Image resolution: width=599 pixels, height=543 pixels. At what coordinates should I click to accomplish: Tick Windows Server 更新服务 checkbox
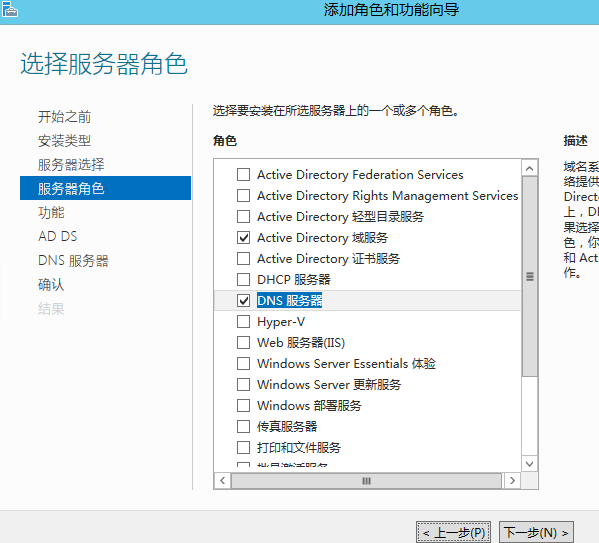coord(243,384)
